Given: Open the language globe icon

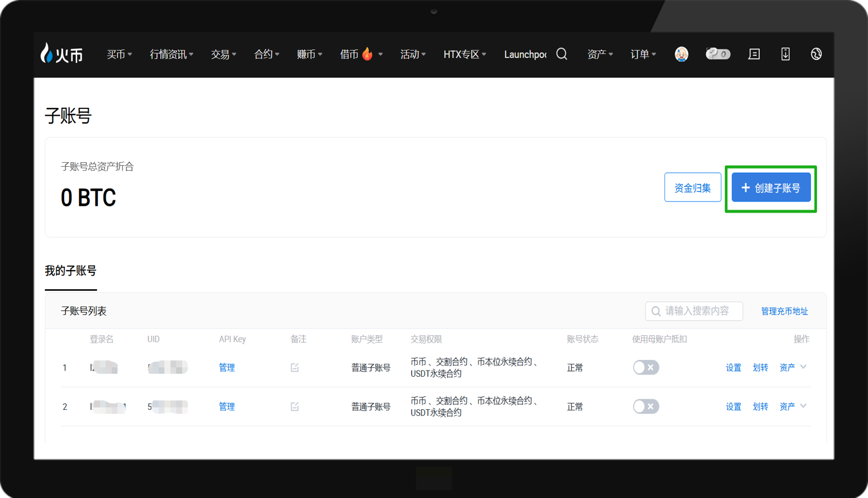Looking at the screenshot, I should [x=816, y=54].
